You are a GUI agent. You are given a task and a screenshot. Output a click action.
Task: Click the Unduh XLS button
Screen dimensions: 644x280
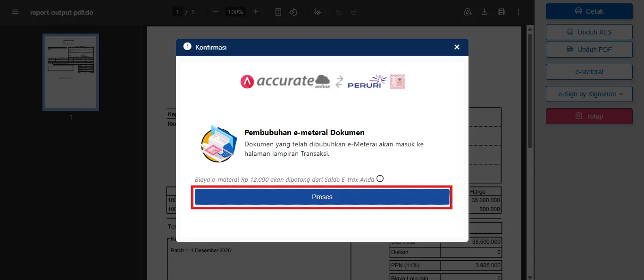589,32
